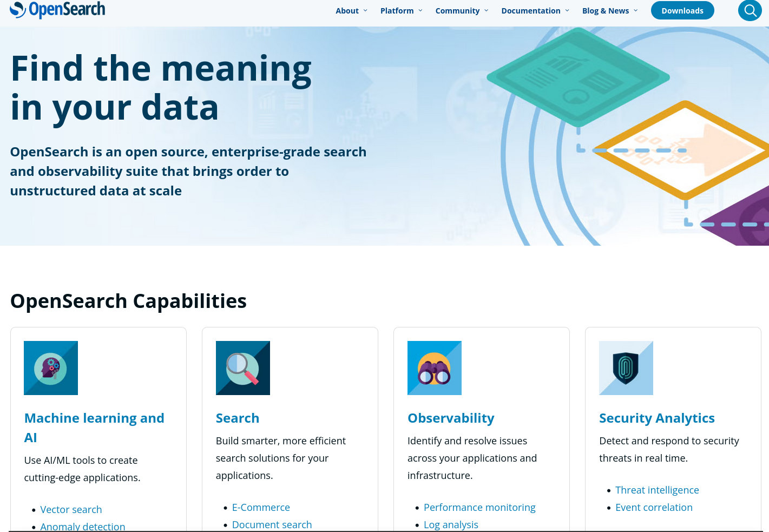Click the Observability binoculars icon
The height and width of the screenshot is (532, 769).
[434, 368]
